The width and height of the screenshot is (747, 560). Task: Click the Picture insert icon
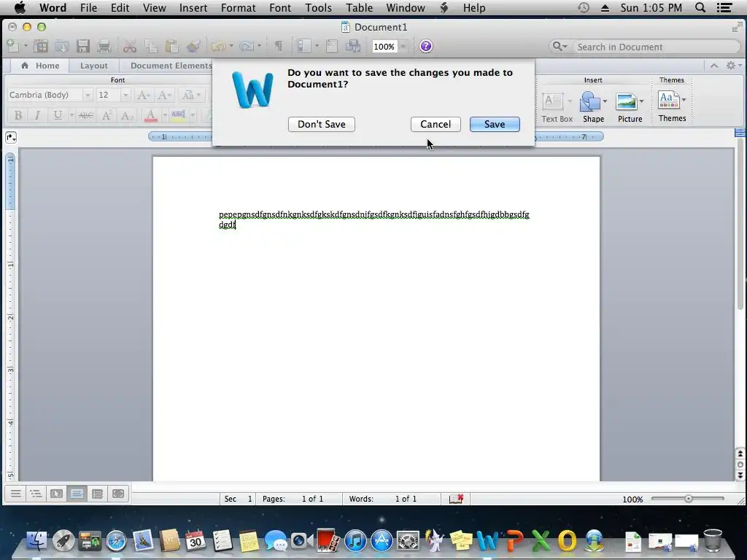627,101
